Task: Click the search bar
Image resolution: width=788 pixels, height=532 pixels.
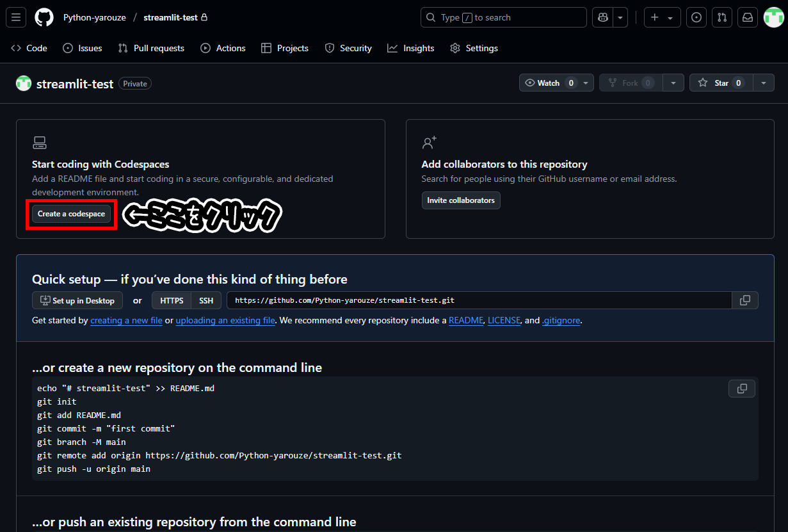Action: [x=504, y=17]
